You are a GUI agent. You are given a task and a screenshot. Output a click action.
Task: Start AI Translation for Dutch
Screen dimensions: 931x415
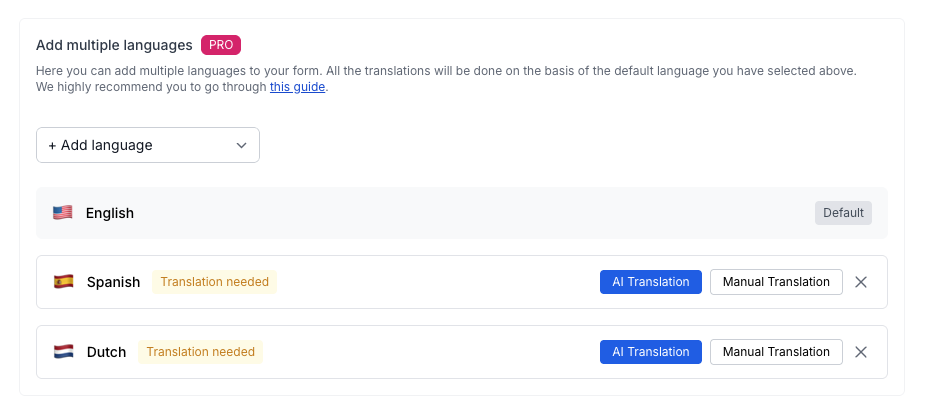click(651, 352)
